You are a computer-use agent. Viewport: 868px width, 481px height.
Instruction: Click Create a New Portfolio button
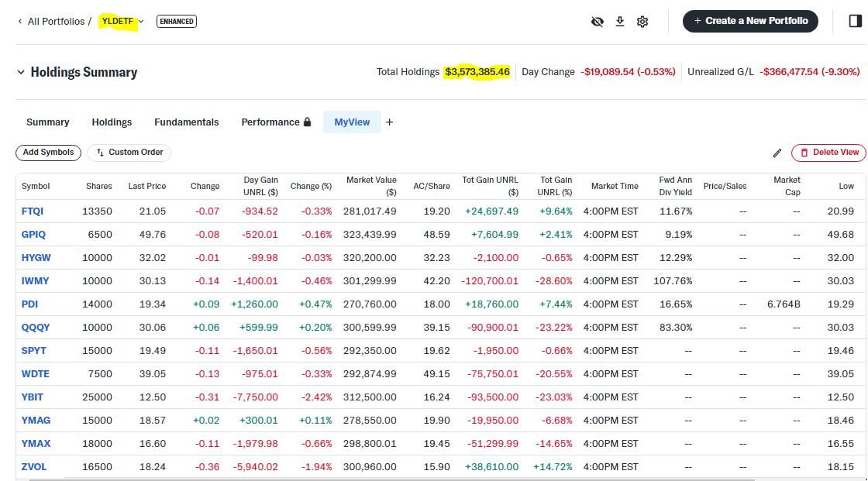(x=750, y=21)
